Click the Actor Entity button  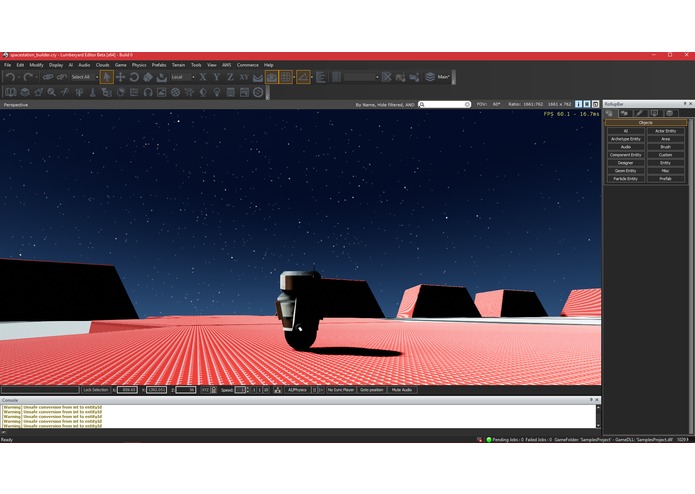pos(665,131)
